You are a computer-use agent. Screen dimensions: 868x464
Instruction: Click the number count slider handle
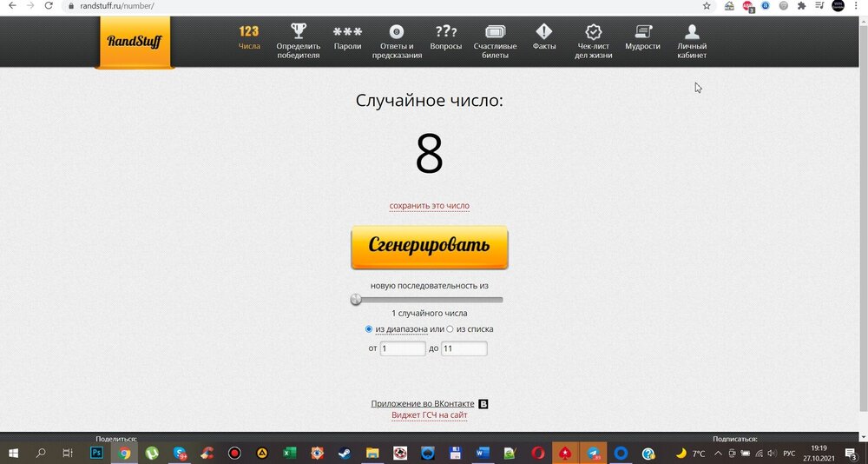click(356, 300)
